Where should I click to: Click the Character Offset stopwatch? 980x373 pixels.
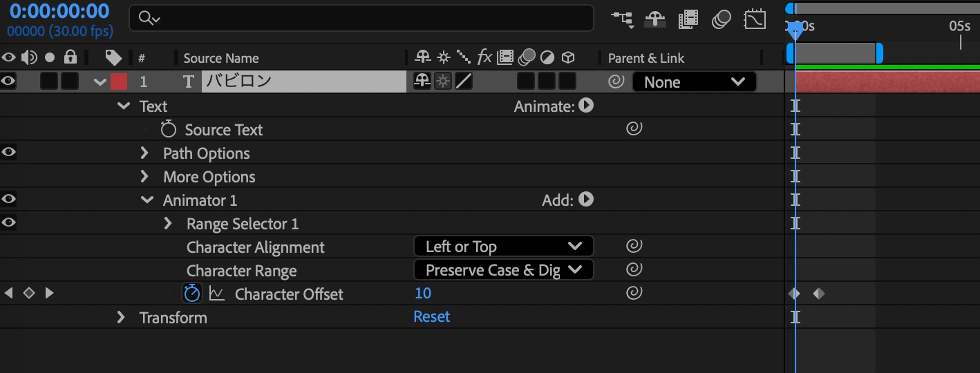(x=191, y=294)
